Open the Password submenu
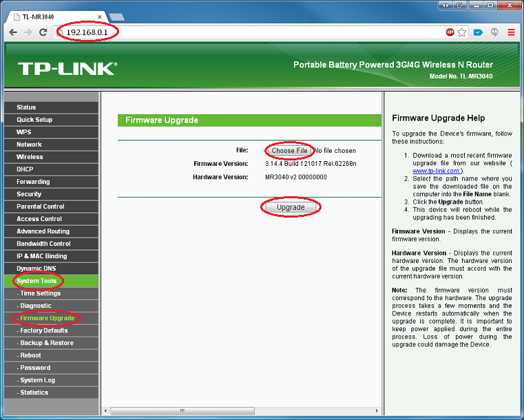This screenshot has height=420, width=524. coord(52,367)
